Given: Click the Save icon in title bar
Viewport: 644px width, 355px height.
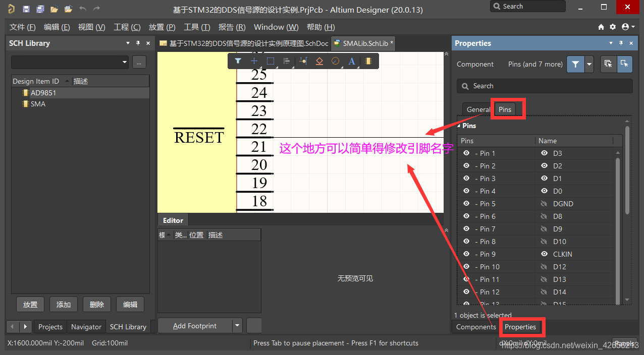Looking at the screenshot, I should pos(26,9).
